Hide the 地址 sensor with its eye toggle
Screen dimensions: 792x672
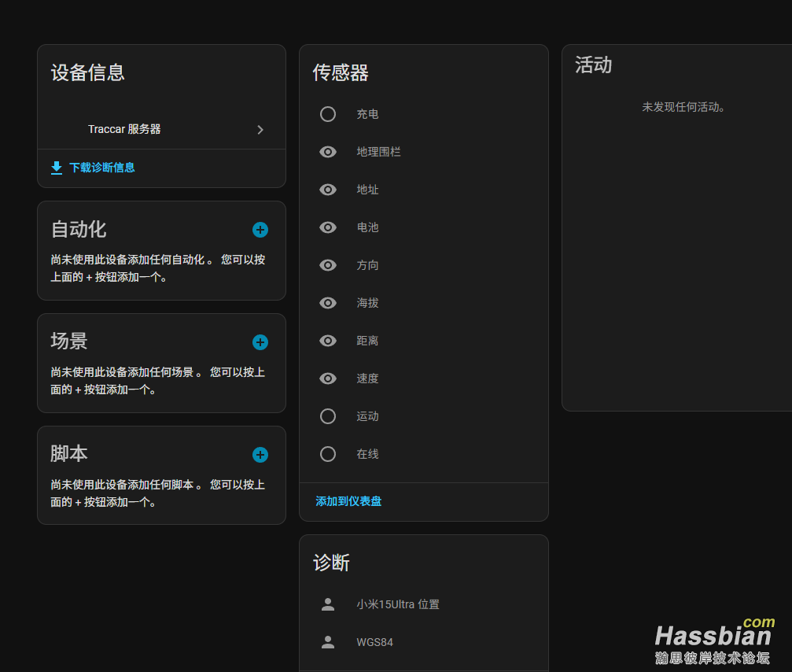pos(327,189)
